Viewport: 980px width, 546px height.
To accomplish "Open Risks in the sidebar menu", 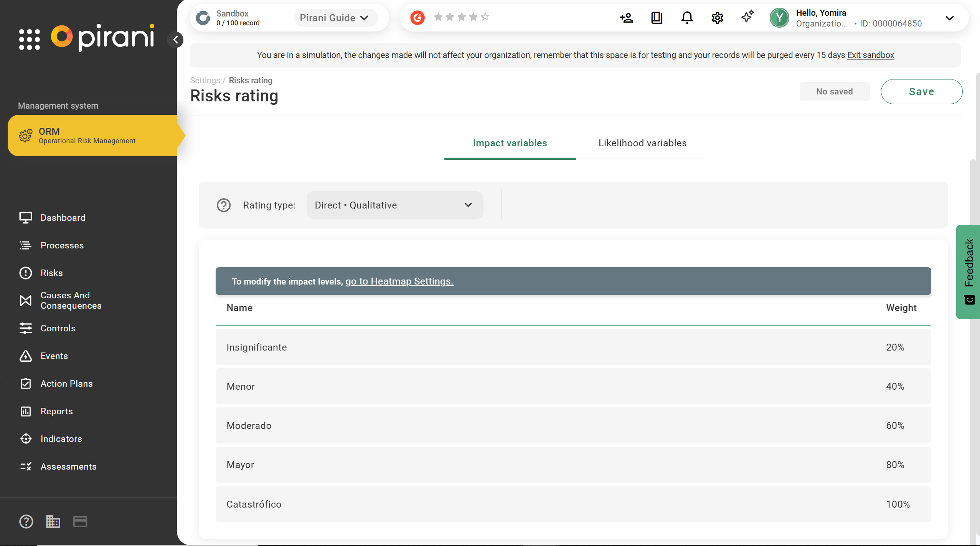I will [51, 273].
